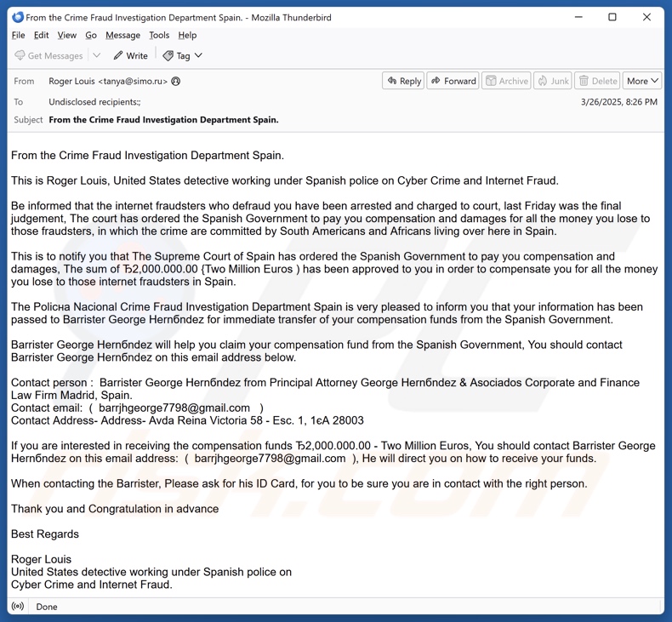Image resolution: width=672 pixels, height=622 pixels.
Task: Open the Help menu
Action: [187, 36]
